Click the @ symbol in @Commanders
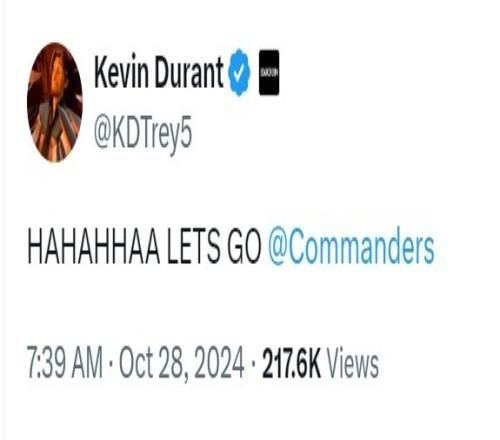The width and height of the screenshot is (500, 440). (x=277, y=247)
